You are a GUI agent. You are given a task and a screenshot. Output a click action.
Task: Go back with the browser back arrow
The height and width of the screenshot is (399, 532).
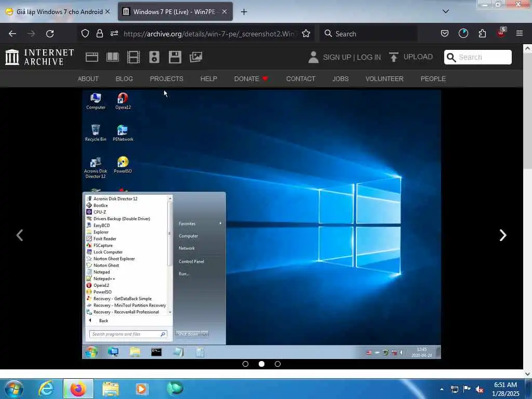[x=12, y=34]
